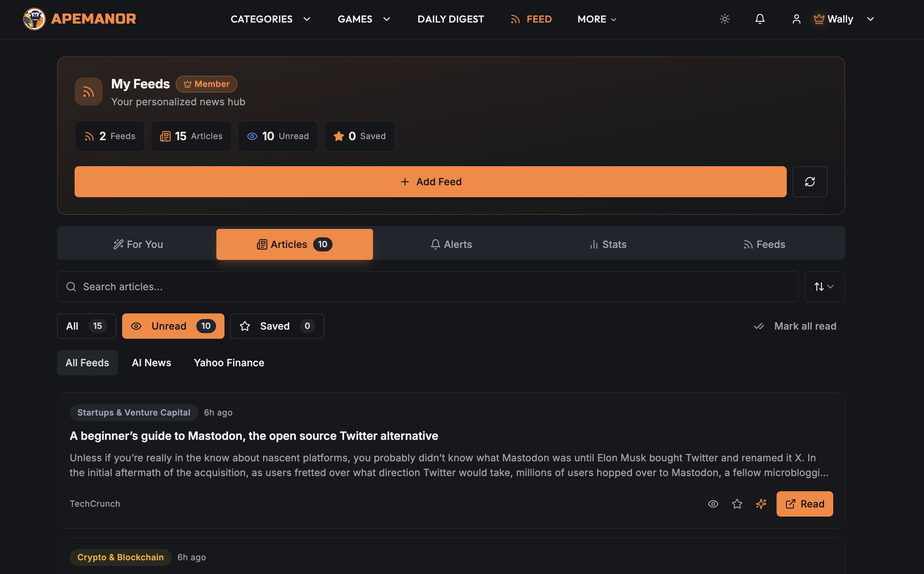924x574 pixels.
Task: Click the Search articles field
Action: 428,287
